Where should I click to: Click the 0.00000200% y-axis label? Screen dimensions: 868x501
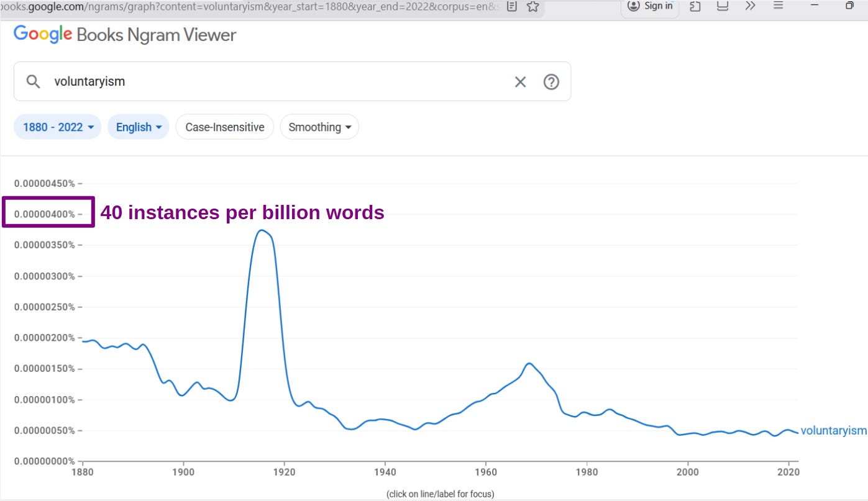(x=45, y=338)
